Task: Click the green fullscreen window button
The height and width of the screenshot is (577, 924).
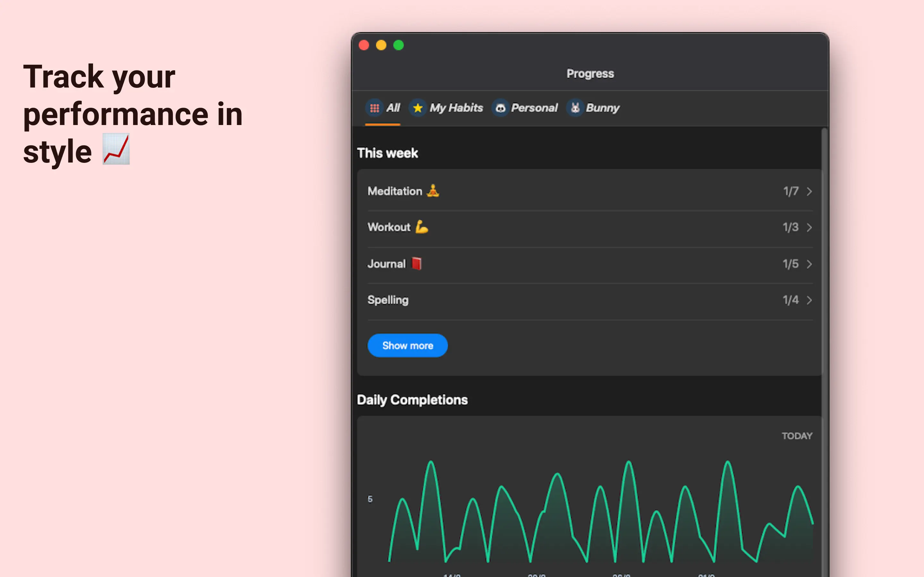Action: tap(398, 46)
